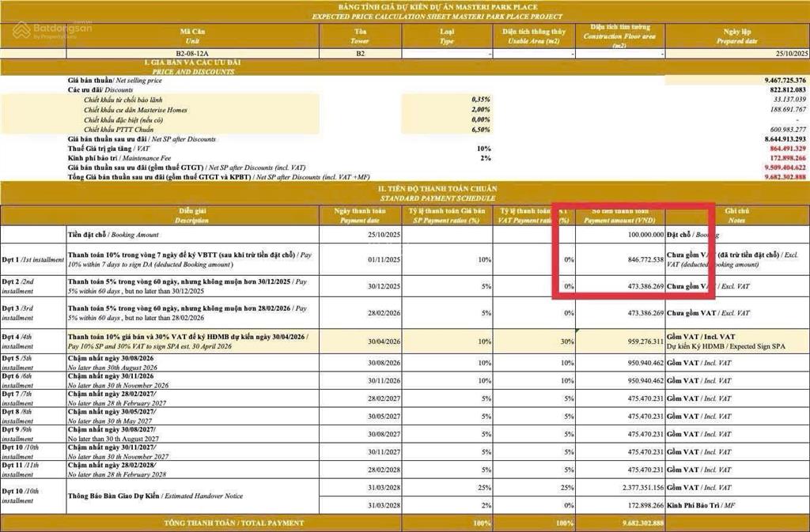Select 'Thông Báo Bàn Giao Dự Kiến' description

pyautogui.click(x=155, y=496)
